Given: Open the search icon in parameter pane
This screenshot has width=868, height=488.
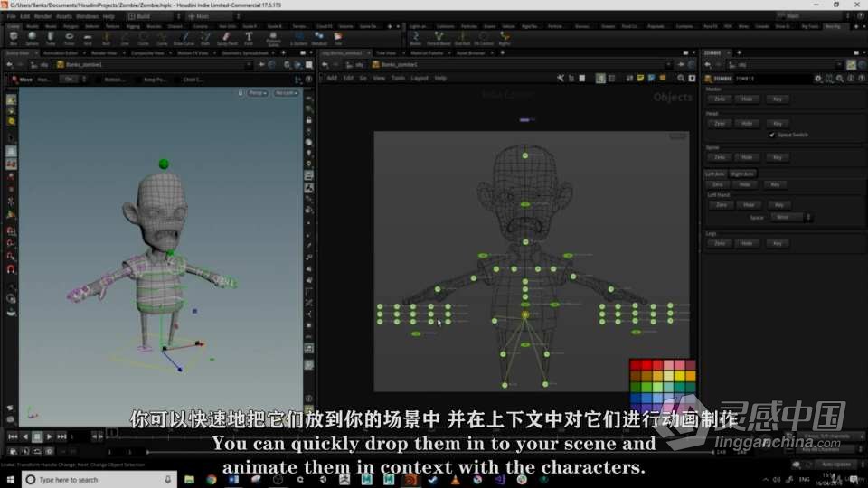Looking at the screenshot, I should click(x=840, y=79).
